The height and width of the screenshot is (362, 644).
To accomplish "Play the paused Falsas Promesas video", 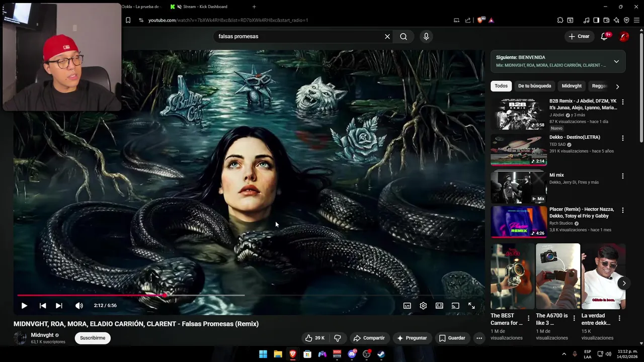I will pyautogui.click(x=24, y=306).
